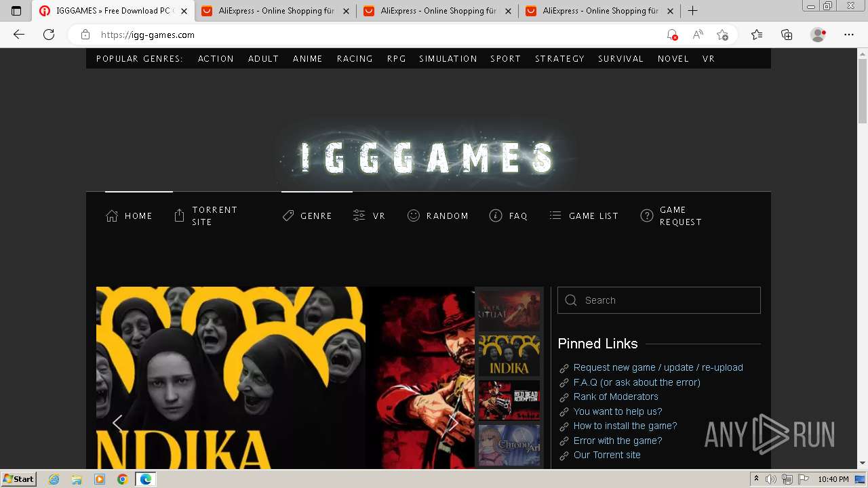Show previous slide with left arrow
Image resolution: width=868 pixels, height=488 pixels.
tap(117, 424)
